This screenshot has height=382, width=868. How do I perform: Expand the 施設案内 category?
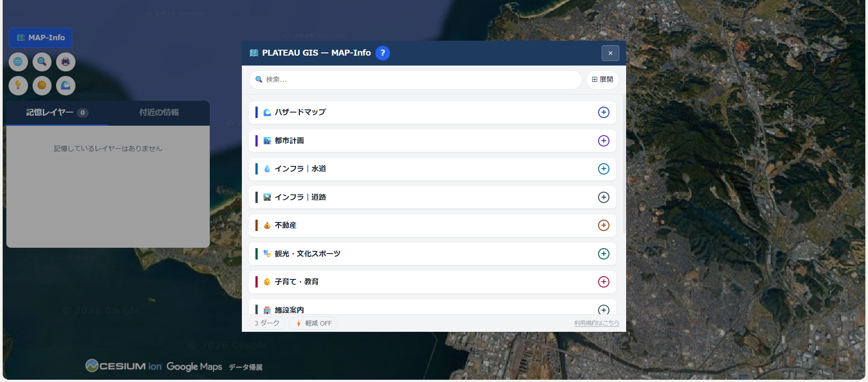pyautogui.click(x=604, y=310)
